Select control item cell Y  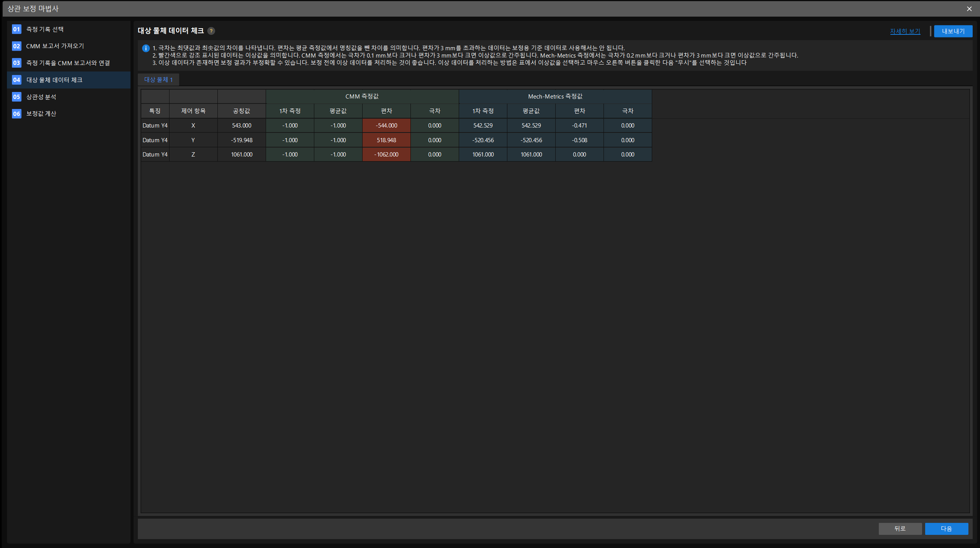tap(193, 140)
